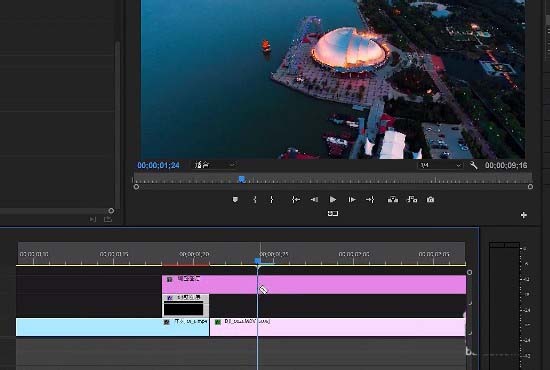The height and width of the screenshot is (370, 550).
Task: Click the 00;00;09;16 duration timecode
Action: tap(506, 165)
